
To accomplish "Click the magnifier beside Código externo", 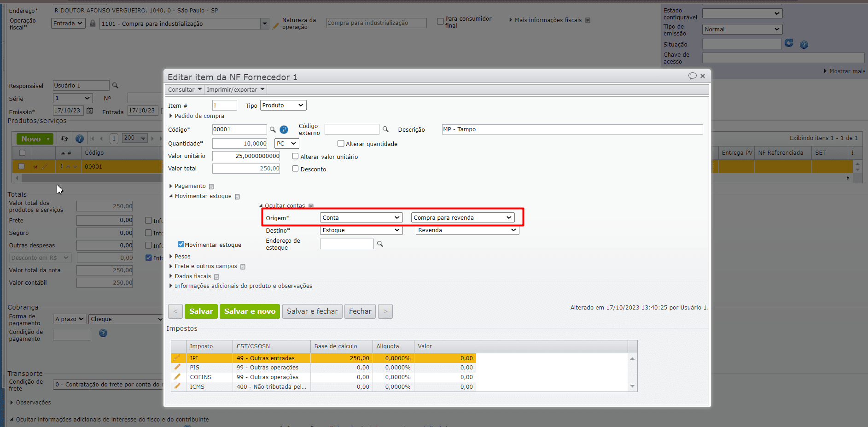I will (x=385, y=129).
